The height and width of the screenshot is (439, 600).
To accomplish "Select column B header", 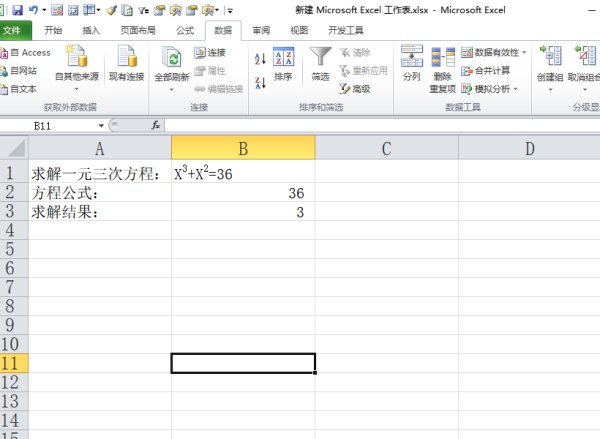I will (243, 148).
